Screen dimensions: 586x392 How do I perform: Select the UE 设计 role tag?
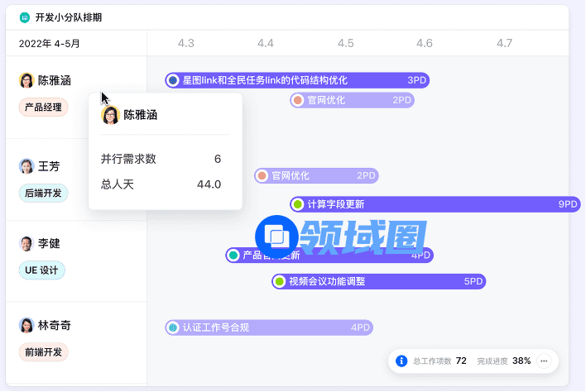tap(41, 270)
